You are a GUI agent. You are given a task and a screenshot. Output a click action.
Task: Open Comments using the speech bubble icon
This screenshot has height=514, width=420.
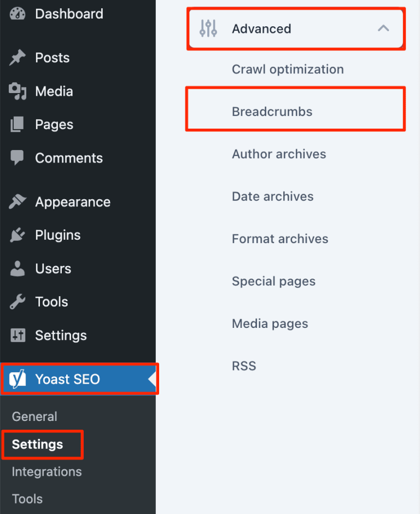[x=17, y=158]
